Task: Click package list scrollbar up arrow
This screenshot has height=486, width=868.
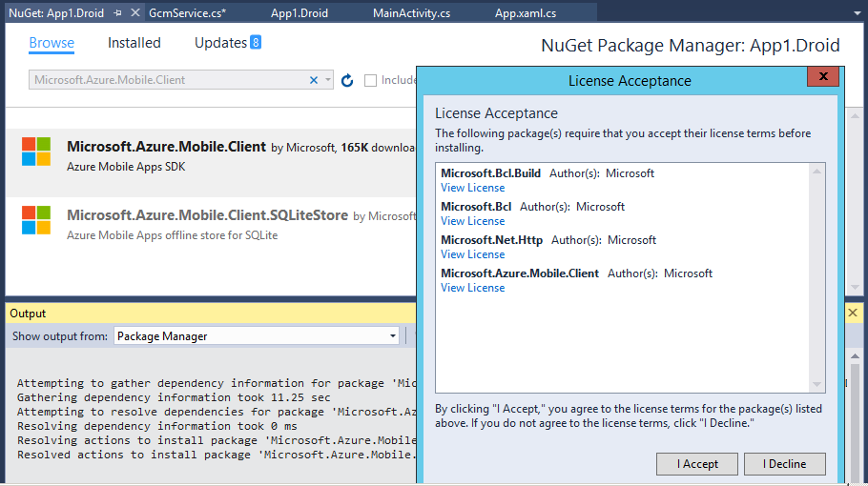Action: coord(856,116)
